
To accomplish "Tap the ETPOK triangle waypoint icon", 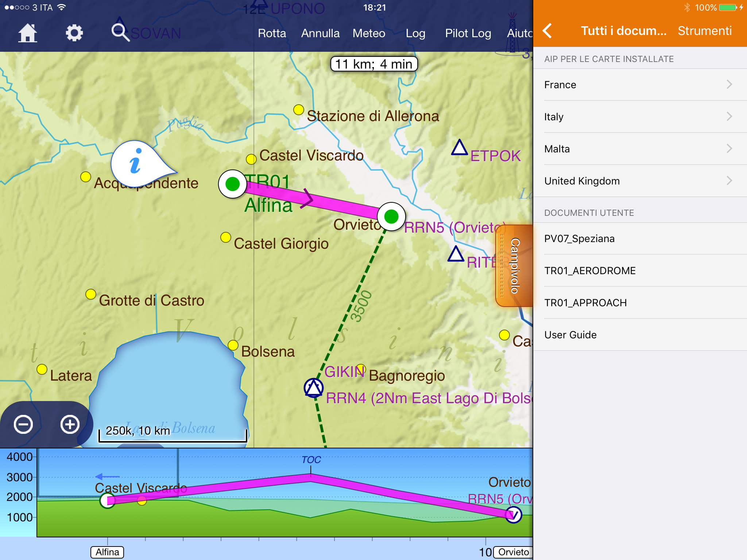I will [459, 148].
